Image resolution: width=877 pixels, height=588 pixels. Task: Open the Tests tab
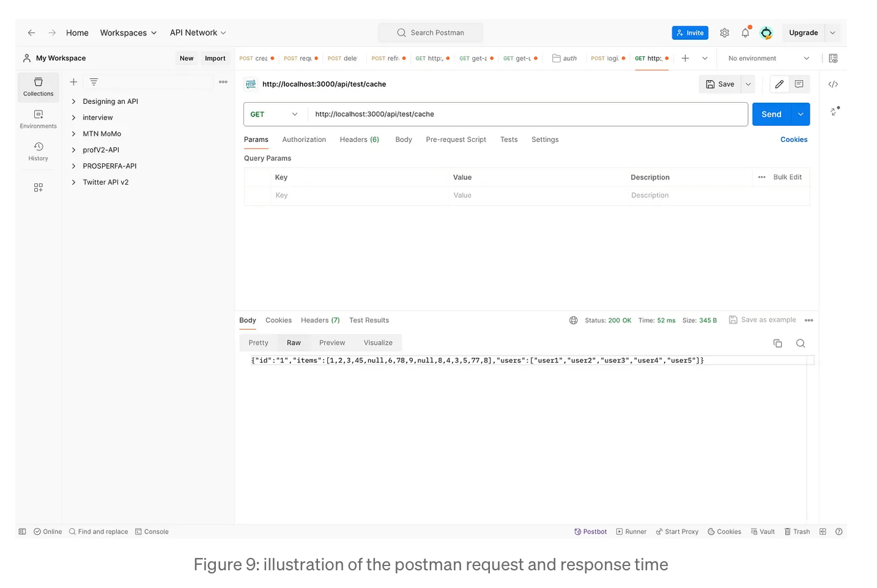[x=509, y=140]
